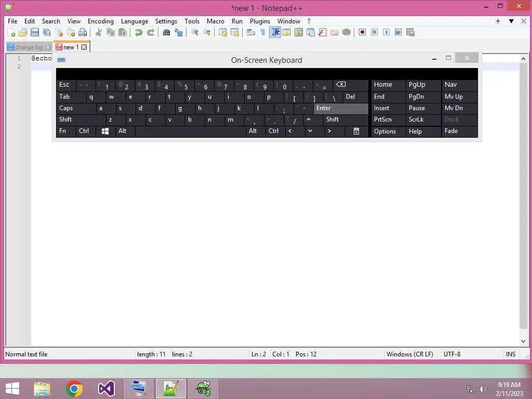The image size is (532, 399).
Task: Open the Encoding menu
Action: 101,21
